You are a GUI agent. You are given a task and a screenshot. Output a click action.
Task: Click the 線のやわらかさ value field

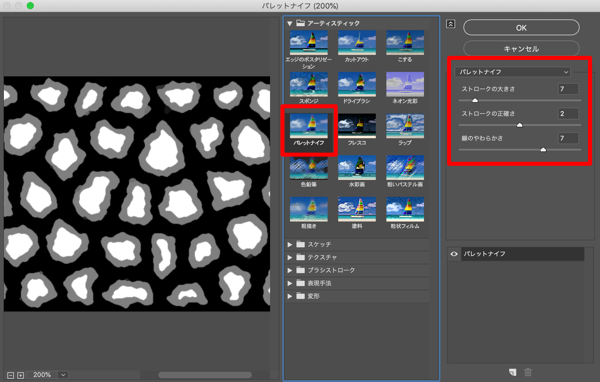click(x=568, y=138)
